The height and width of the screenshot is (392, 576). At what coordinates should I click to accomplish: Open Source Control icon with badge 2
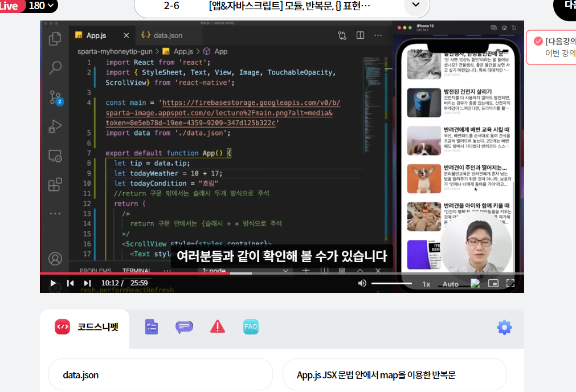click(x=56, y=97)
